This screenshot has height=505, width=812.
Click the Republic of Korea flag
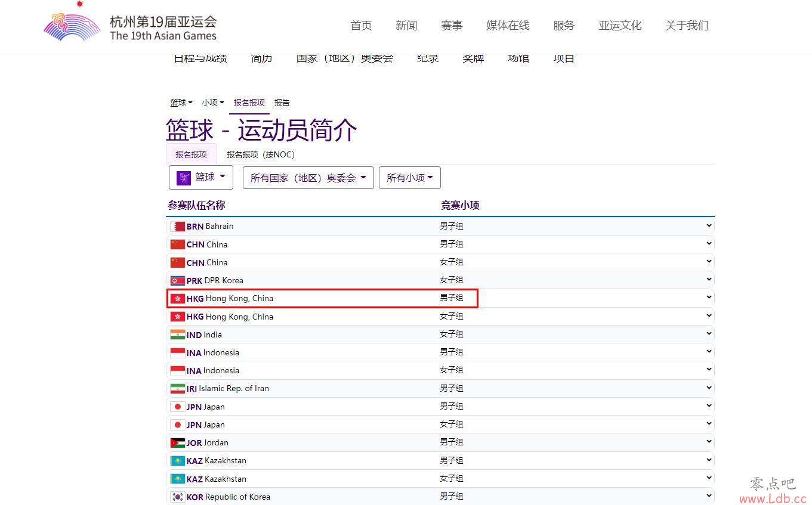[x=177, y=497]
